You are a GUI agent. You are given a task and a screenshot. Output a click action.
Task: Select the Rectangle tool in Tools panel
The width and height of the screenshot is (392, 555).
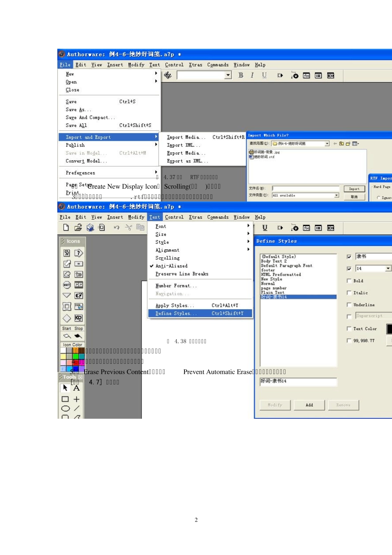[65, 399]
